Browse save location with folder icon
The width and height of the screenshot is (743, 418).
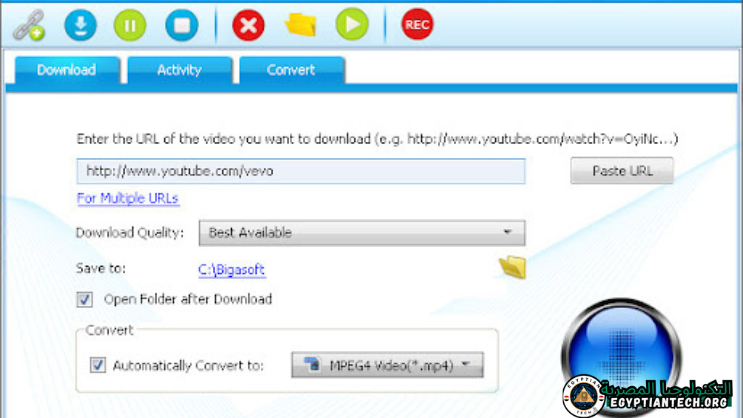(512, 268)
